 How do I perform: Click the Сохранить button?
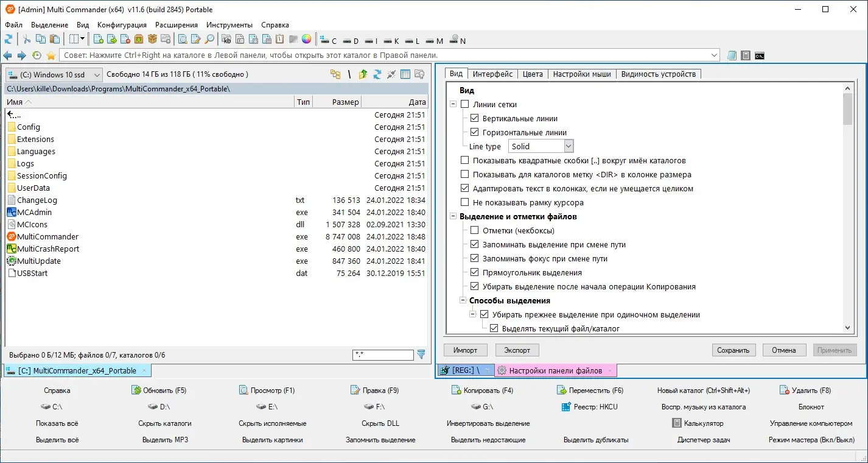[x=733, y=350]
